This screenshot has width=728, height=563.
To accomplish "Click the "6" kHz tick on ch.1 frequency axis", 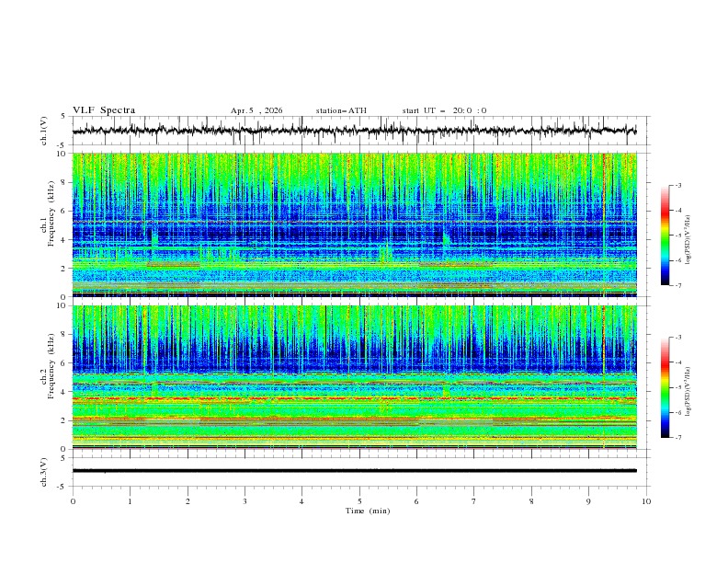I will (x=65, y=211).
